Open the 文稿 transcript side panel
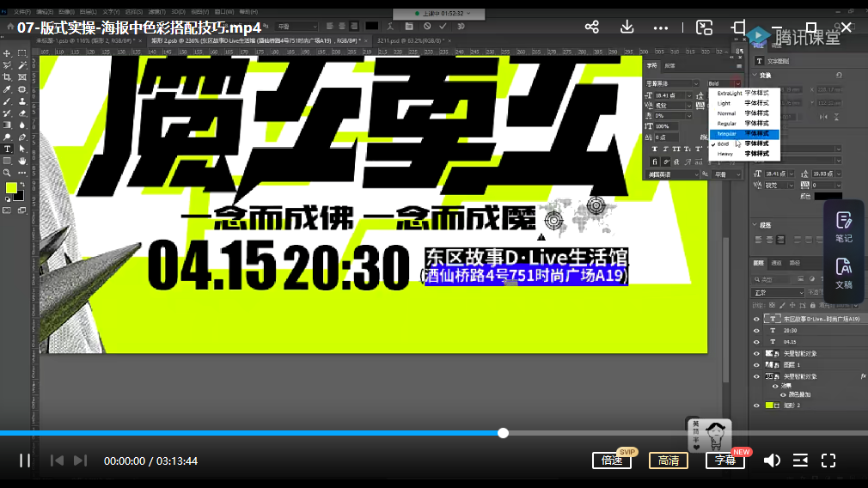Screen dimensions: 868x488 tap(843, 273)
